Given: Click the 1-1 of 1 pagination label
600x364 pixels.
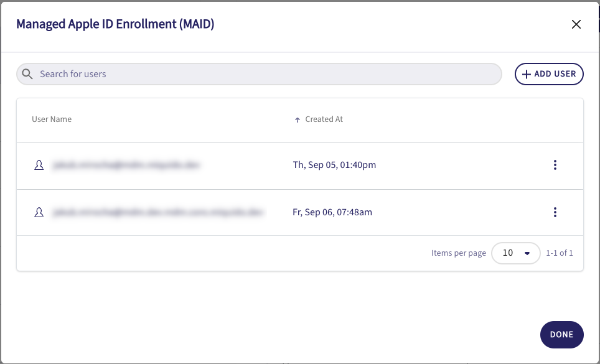Looking at the screenshot, I should pos(559,253).
